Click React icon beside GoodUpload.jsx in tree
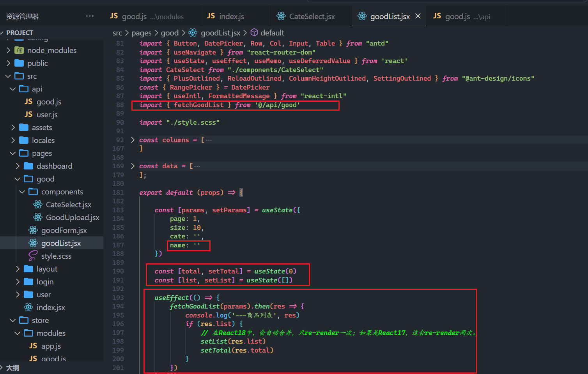Screen dimensions: 588x374 coord(38,217)
